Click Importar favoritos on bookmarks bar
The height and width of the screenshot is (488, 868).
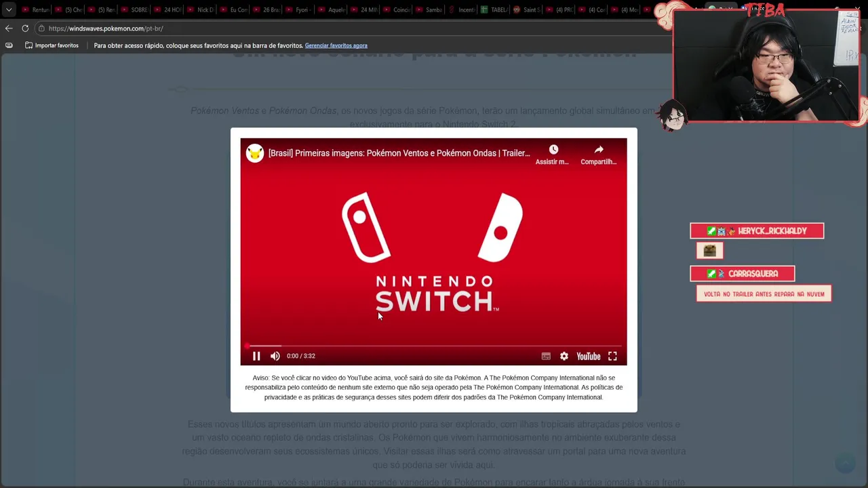click(x=52, y=45)
